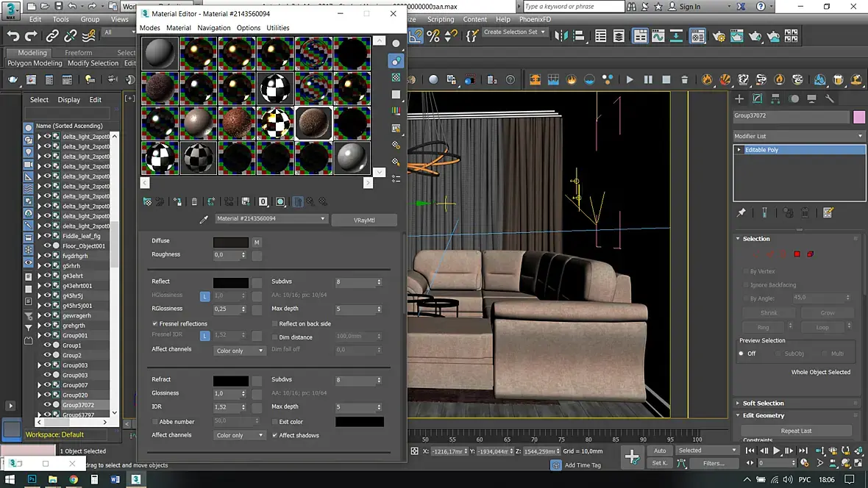Open Reflect Affect channels Color only dropdown
Screen dimensions: 868x488
pos(239,351)
